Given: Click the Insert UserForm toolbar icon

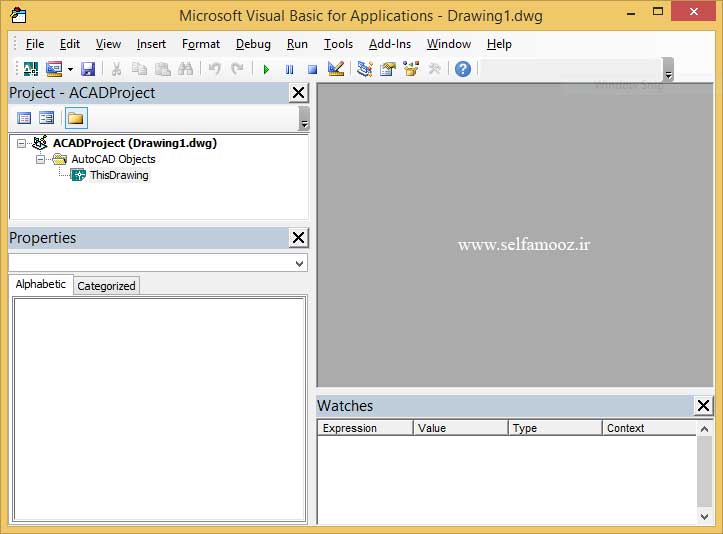Looking at the screenshot, I should pos(54,69).
